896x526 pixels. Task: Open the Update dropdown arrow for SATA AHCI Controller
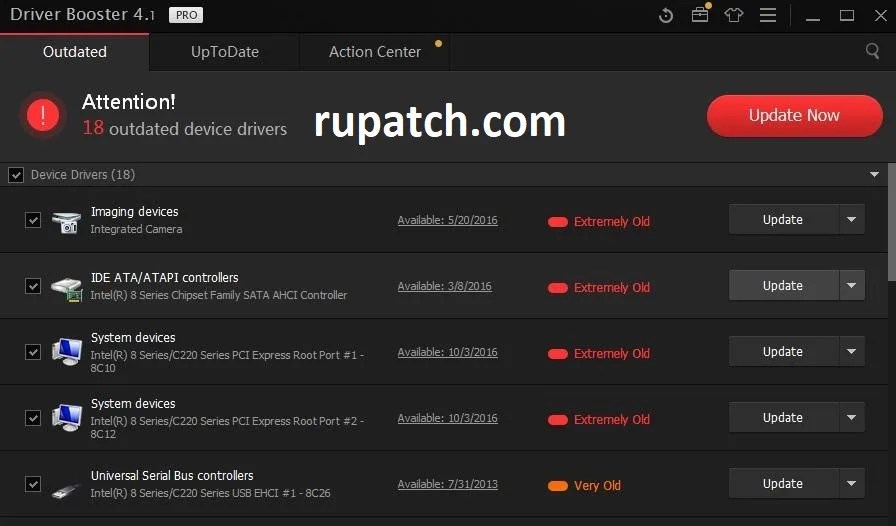(x=851, y=285)
